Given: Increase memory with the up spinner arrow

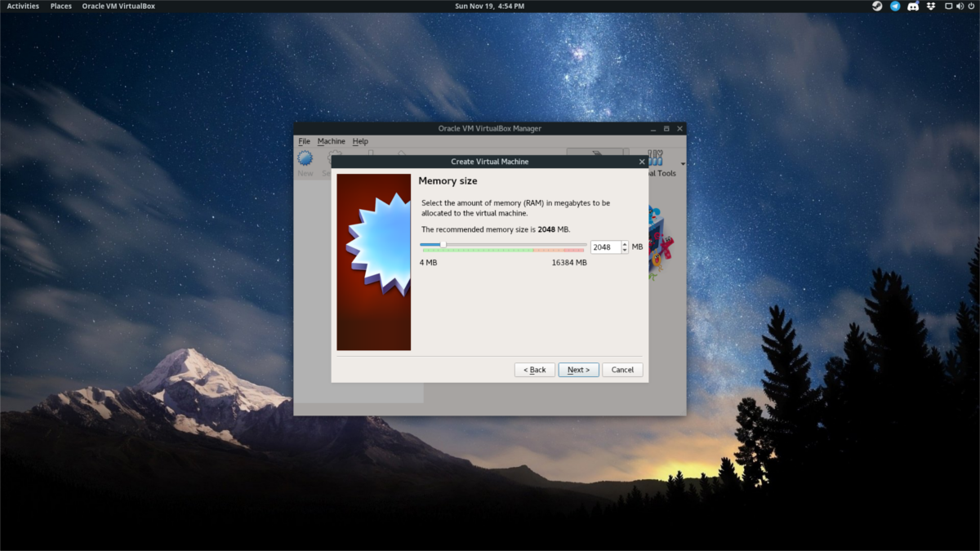Looking at the screenshot, I should coord(625,244).
